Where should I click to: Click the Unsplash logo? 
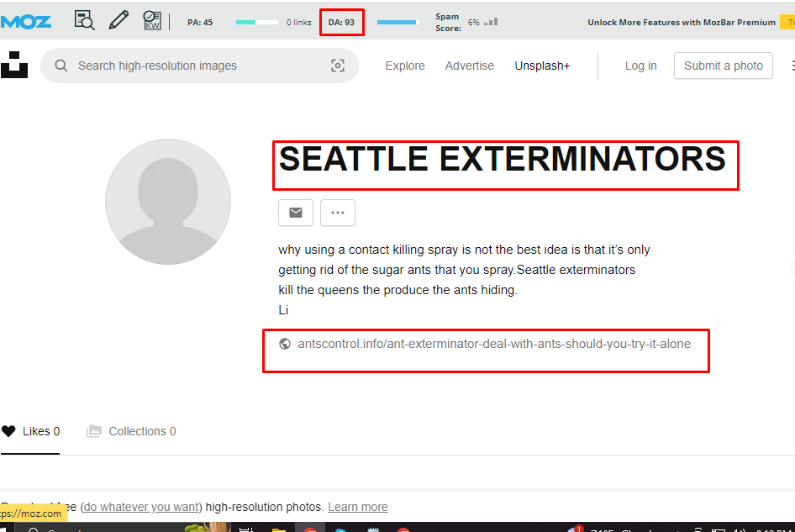pos(14,65)
